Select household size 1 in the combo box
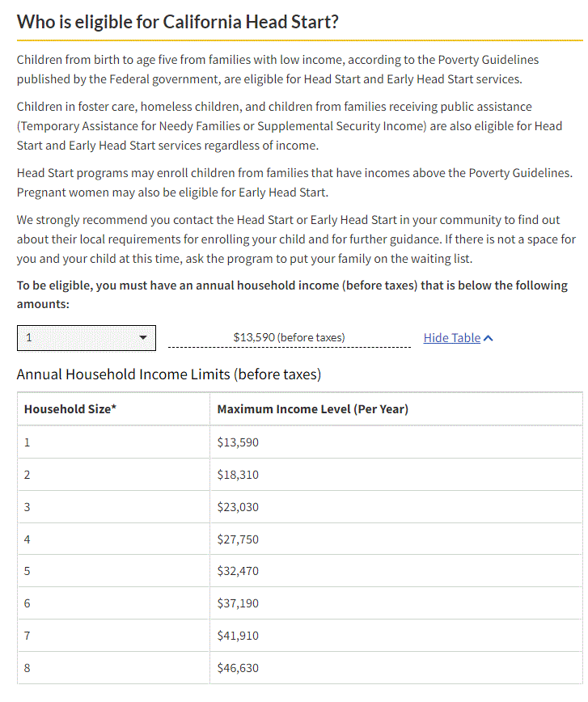Image resolution: width=588 pixels, height=702 pixels. tap(86, 337)
